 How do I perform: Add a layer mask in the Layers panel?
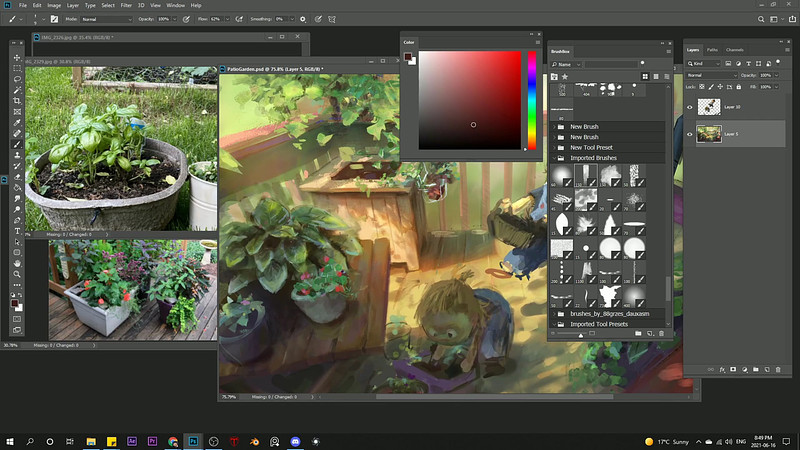click(x=733, y=369)
